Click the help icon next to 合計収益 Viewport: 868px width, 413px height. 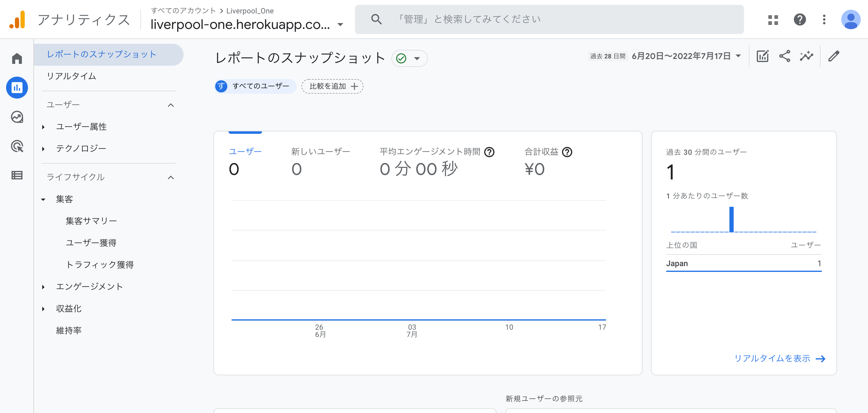tap(567, 152)
